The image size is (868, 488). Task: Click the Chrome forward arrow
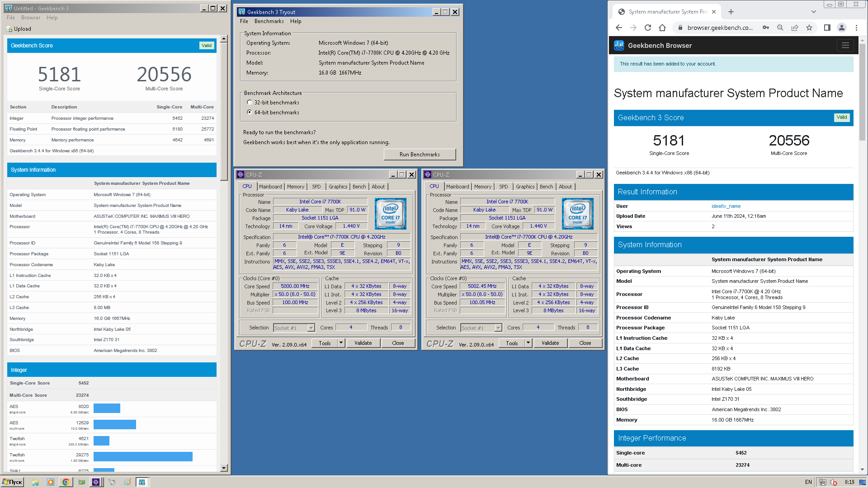(x=633, y=28)
